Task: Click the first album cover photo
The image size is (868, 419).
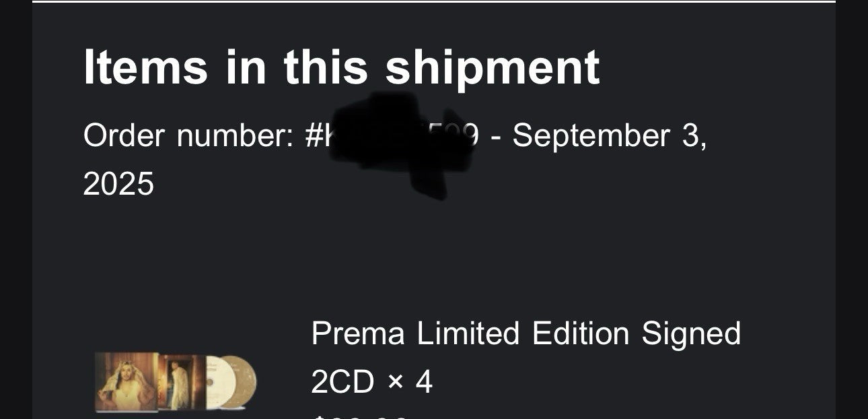Action: coord(126,381)
